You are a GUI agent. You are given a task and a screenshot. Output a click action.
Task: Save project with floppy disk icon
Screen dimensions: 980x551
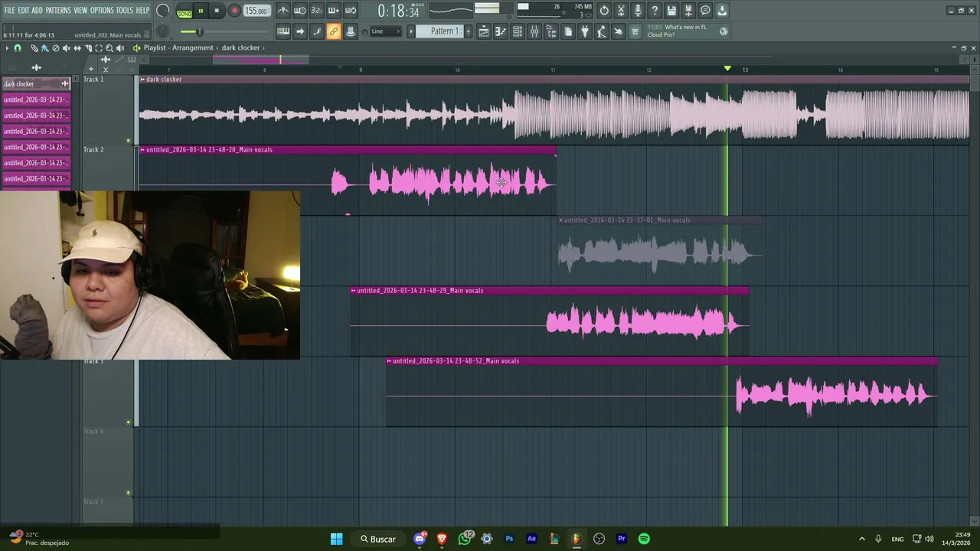[x=671, y=11]
